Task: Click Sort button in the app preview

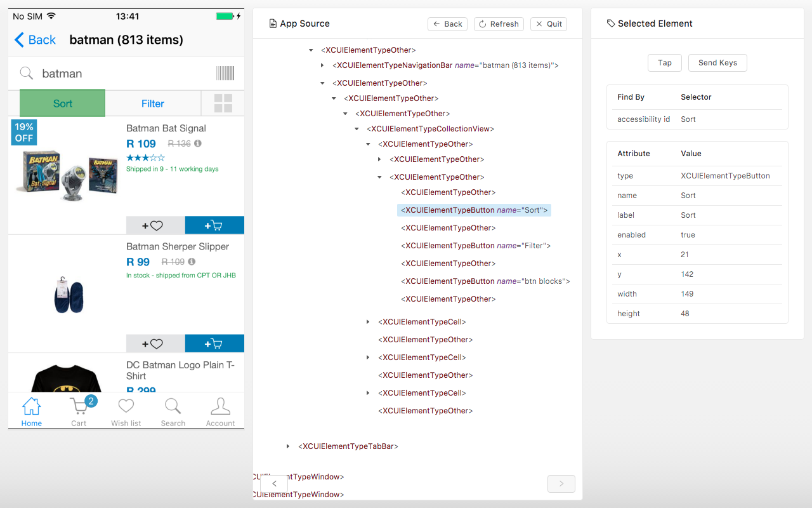Action: (x=62, y=104)
